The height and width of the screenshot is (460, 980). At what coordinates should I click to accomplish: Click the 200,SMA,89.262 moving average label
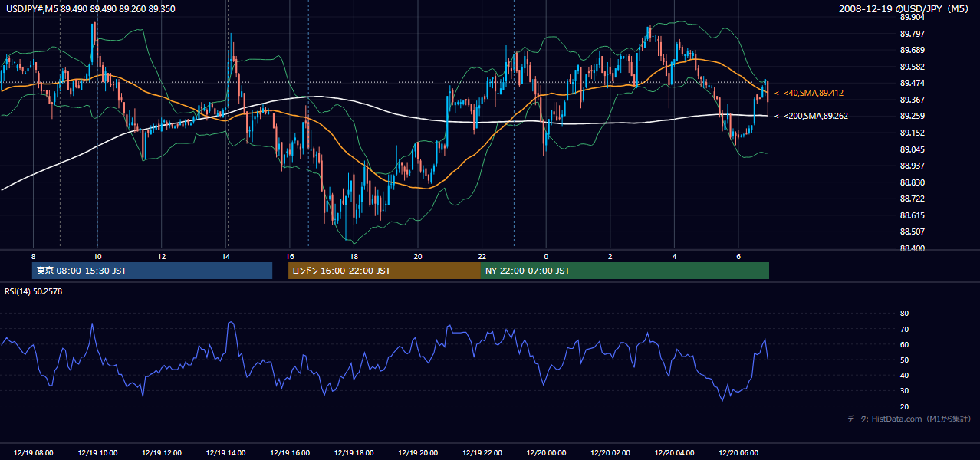click(x=811, y=116)
